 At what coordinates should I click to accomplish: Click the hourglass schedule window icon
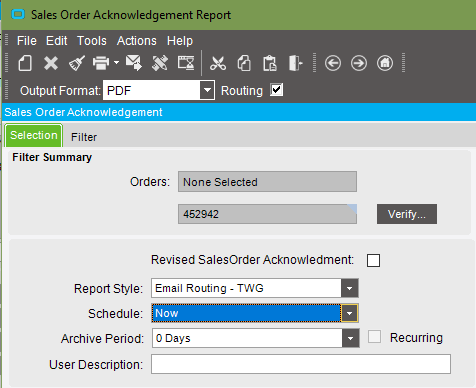point(186,63)
